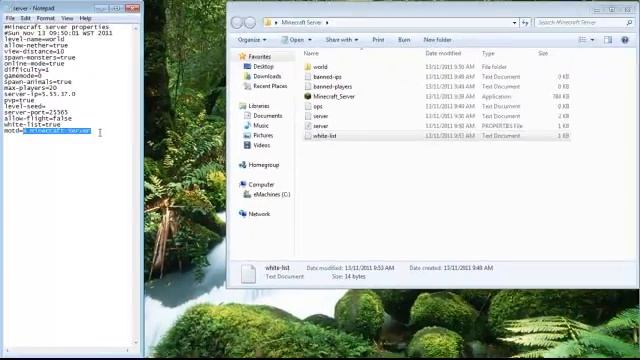Click the server-port=25565 line
The image size is (640, 360).
point(36,112)
